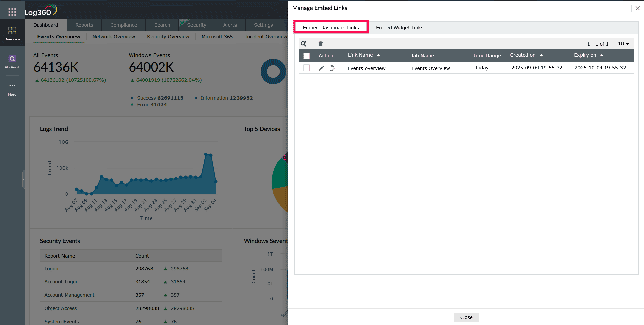Check the Events overview row checkbox
The image size is (644, 325).
tap(306, 67)
